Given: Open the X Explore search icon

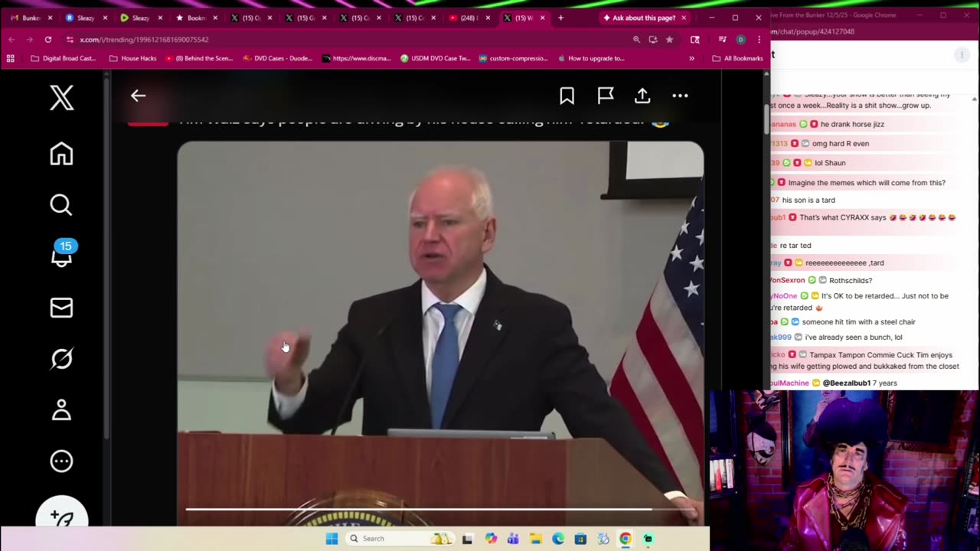Looking at the screenshot, I should 61,205.
